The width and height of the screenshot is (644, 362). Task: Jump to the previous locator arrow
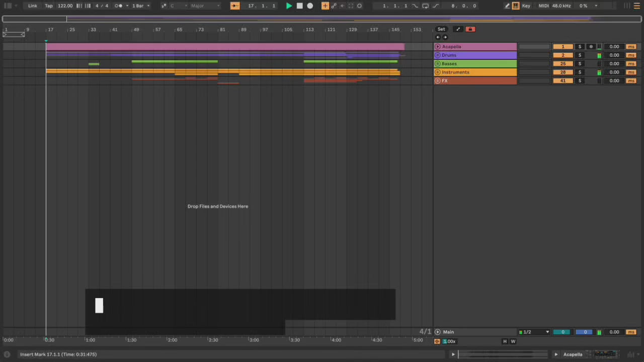438,37
